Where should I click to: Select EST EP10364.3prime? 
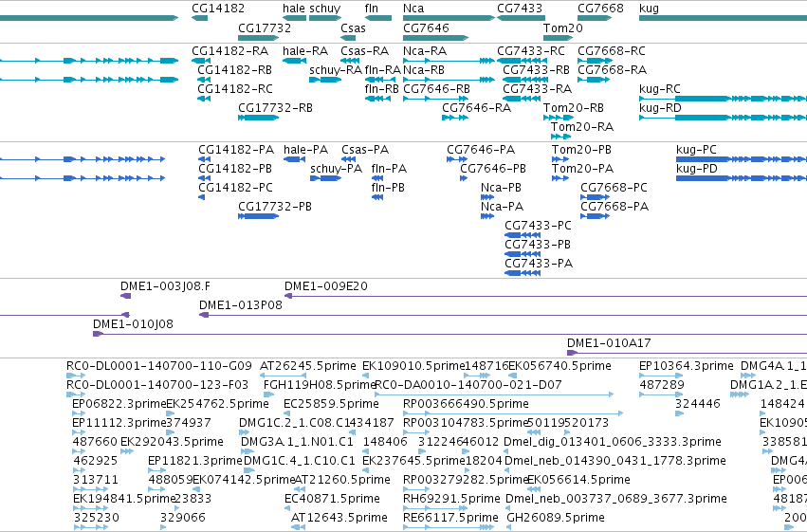point(686,366)
